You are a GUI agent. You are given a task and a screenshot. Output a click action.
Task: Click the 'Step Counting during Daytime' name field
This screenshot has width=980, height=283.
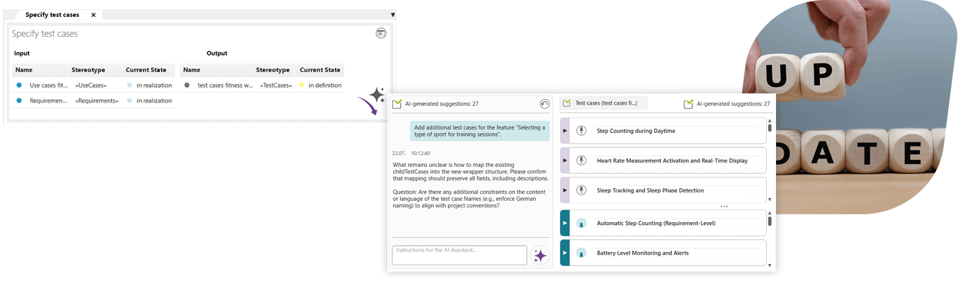click(678, 131)
